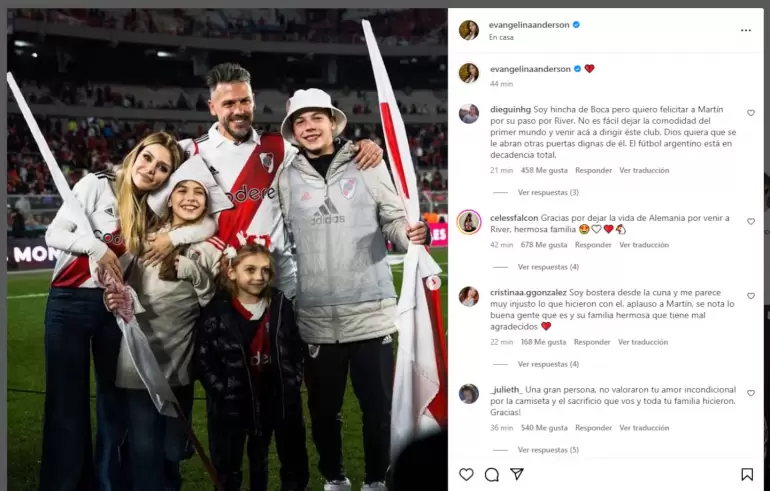Like _julieth_'s comment heart
770x491 pixels.
[751, 393]
